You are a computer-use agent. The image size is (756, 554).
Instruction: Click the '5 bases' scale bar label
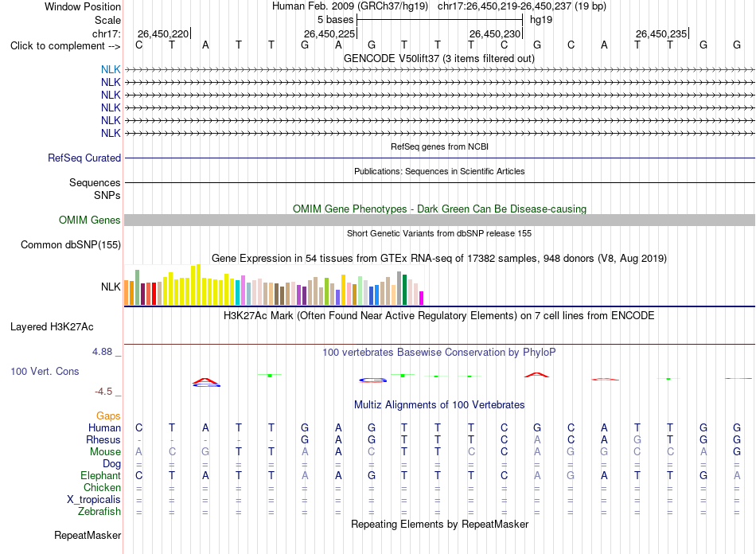336,20
